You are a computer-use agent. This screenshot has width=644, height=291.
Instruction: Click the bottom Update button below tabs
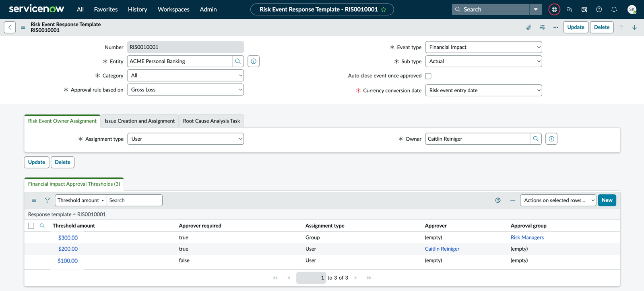click(x=37, y=162)
